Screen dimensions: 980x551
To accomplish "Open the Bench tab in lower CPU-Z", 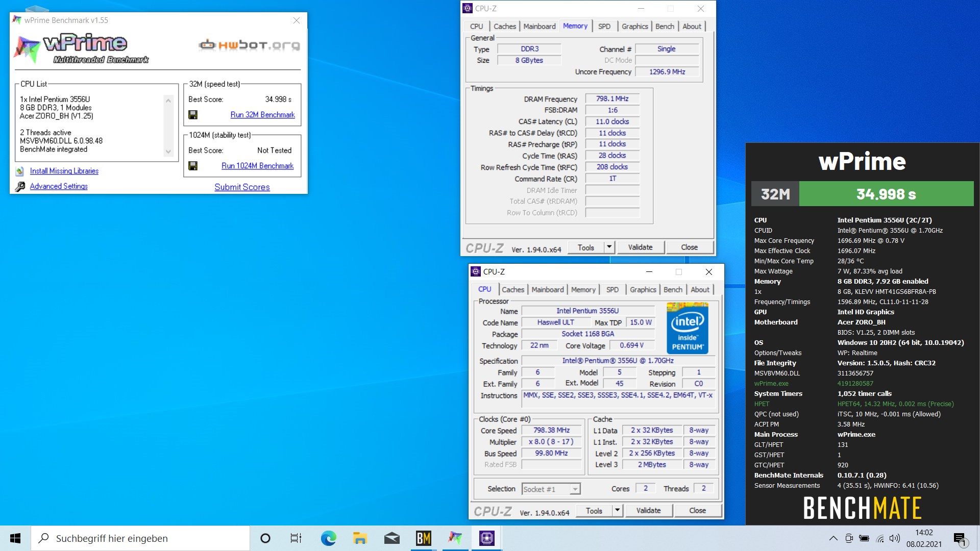I will [x=673, y=290].
